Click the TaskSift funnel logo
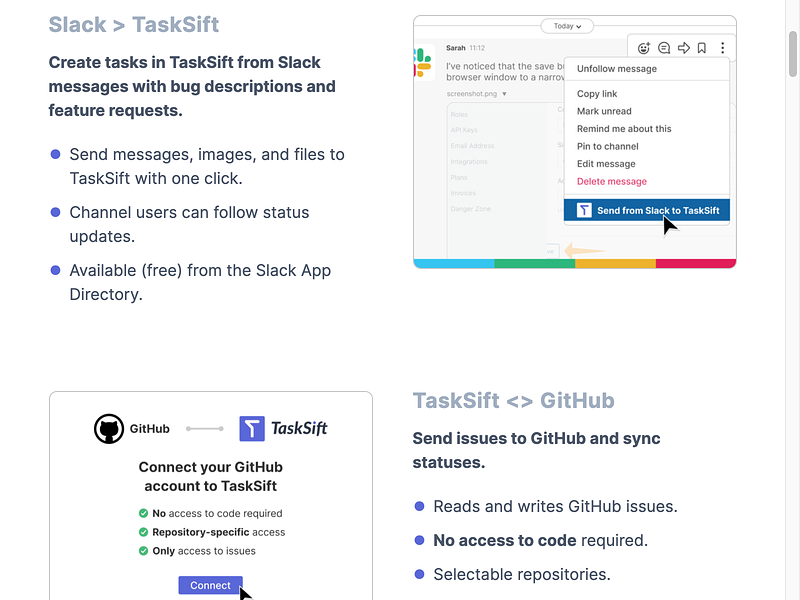Image resolution: width=800 pixels, height=600 pixels. coord(252,429)
